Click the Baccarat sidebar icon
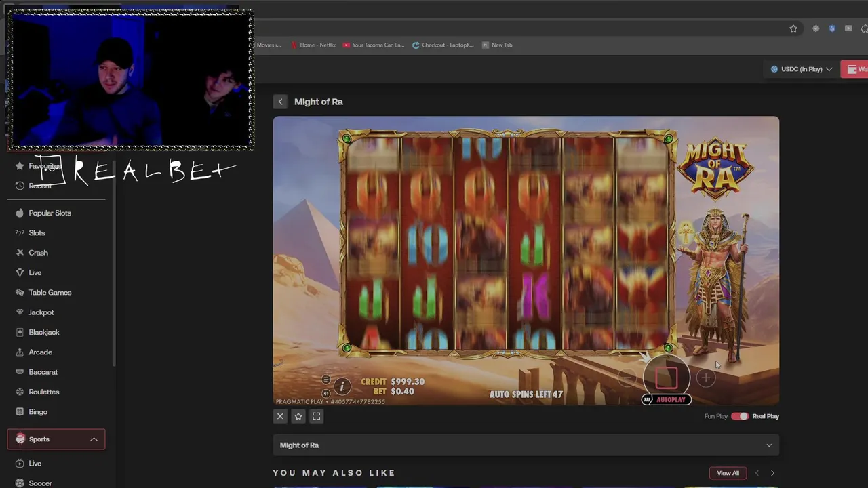Screen dimensions: 868x488 (x=20, y=372)
